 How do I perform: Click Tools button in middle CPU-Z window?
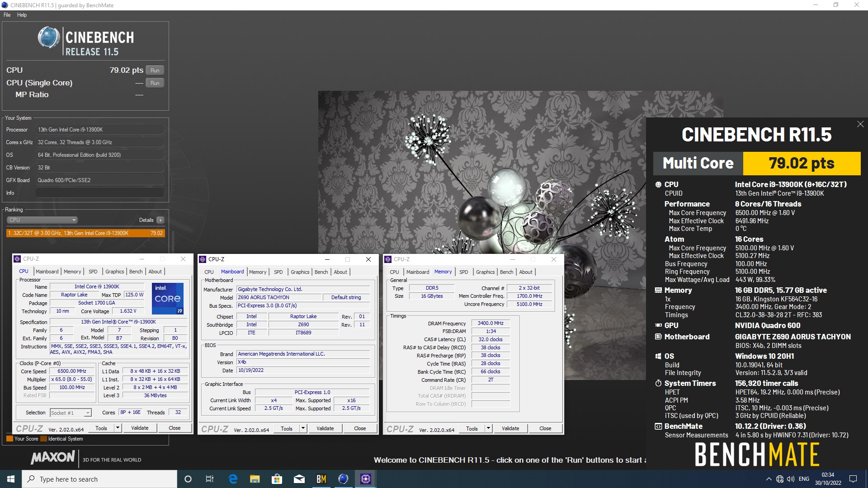(287, 428)
